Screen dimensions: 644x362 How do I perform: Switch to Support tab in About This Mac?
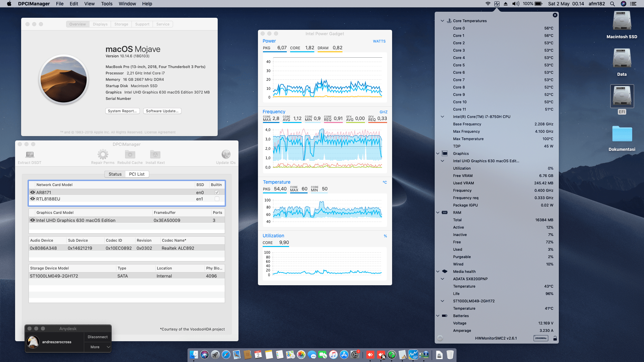(142, 24)
